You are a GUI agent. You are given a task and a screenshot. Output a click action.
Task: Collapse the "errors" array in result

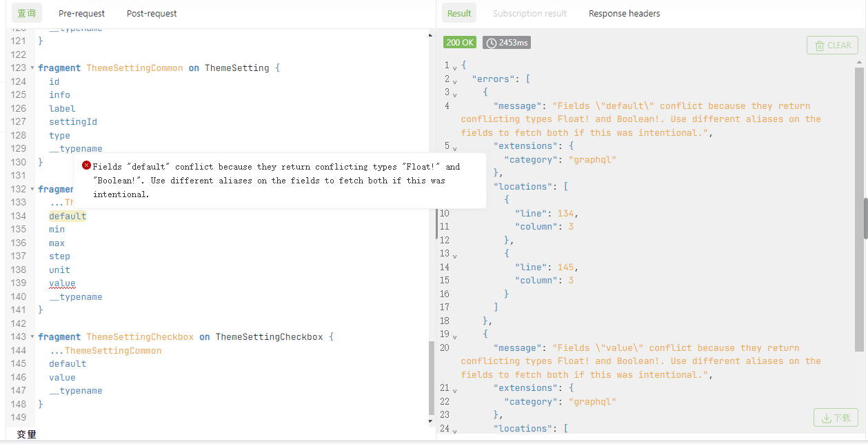pos(455,80)
